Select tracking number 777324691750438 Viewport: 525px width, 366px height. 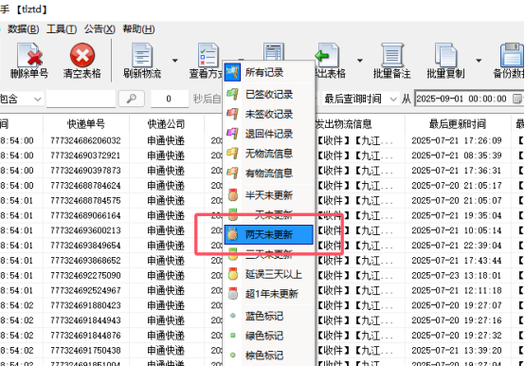point(85,350)
